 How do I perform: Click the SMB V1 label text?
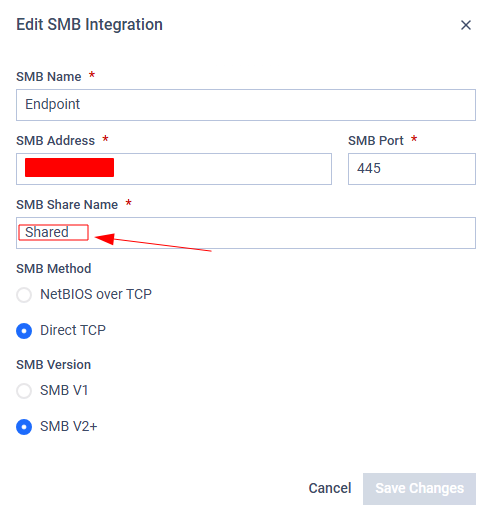[x=64, y=390]
